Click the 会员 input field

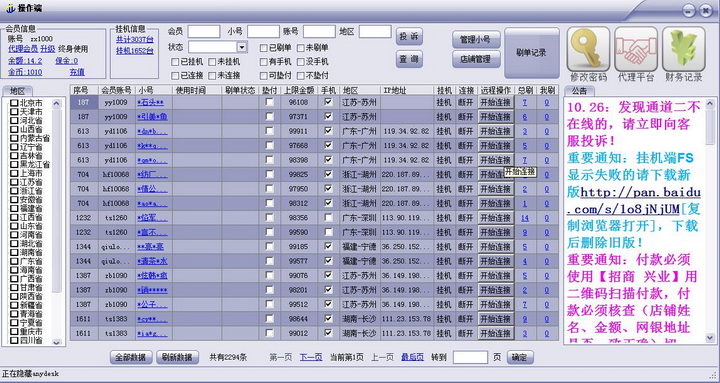(x=204, y=31)
